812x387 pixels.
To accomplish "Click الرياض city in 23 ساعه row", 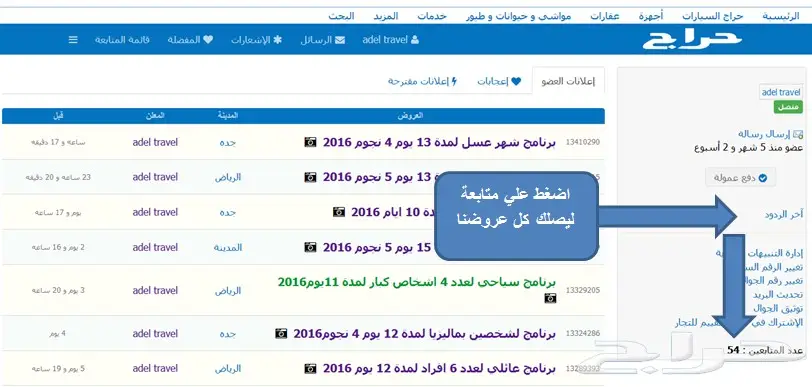I will (228, 177).
